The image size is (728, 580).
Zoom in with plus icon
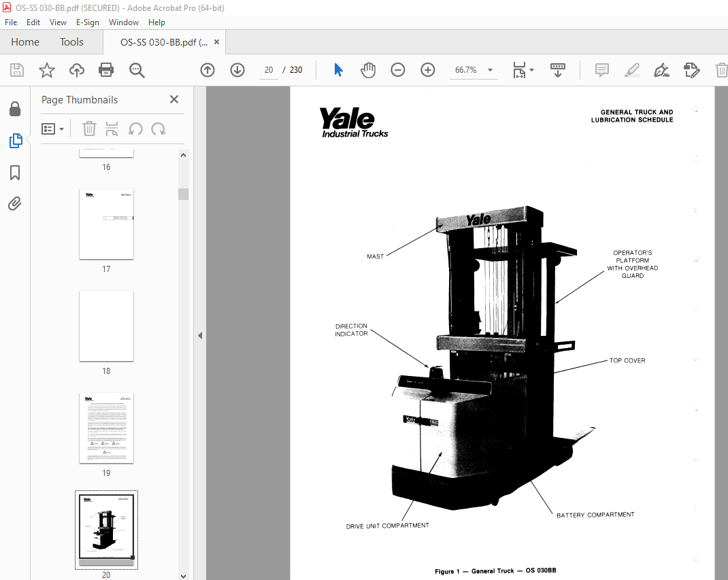tap(427, 70)
